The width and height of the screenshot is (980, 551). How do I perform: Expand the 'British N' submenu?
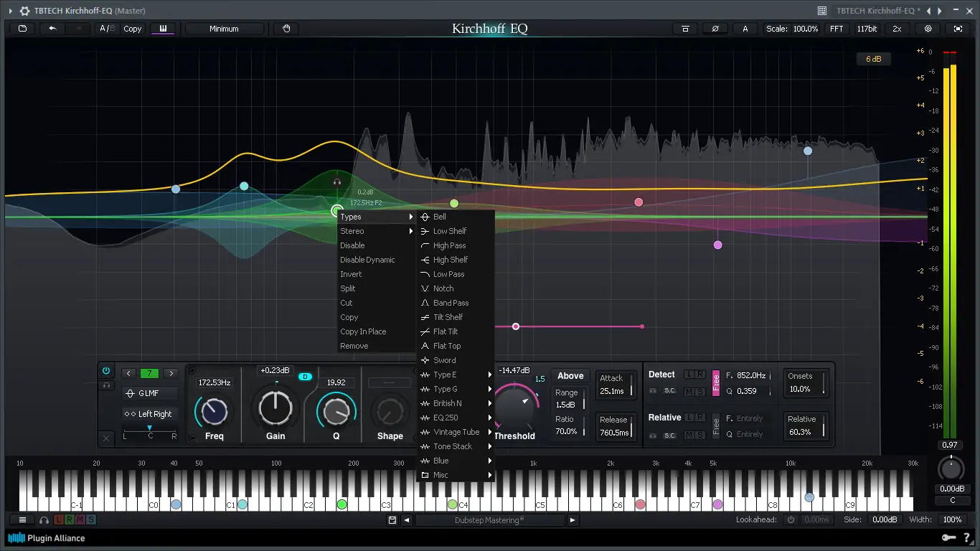click(456, 403)
